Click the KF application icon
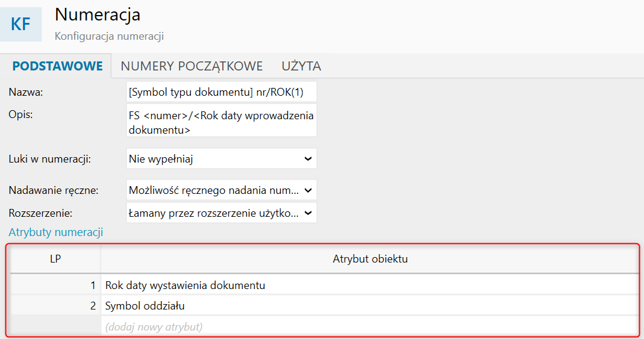Image resolution: width=644 pixels, height=339 pixels. click(x=21, y=24)
